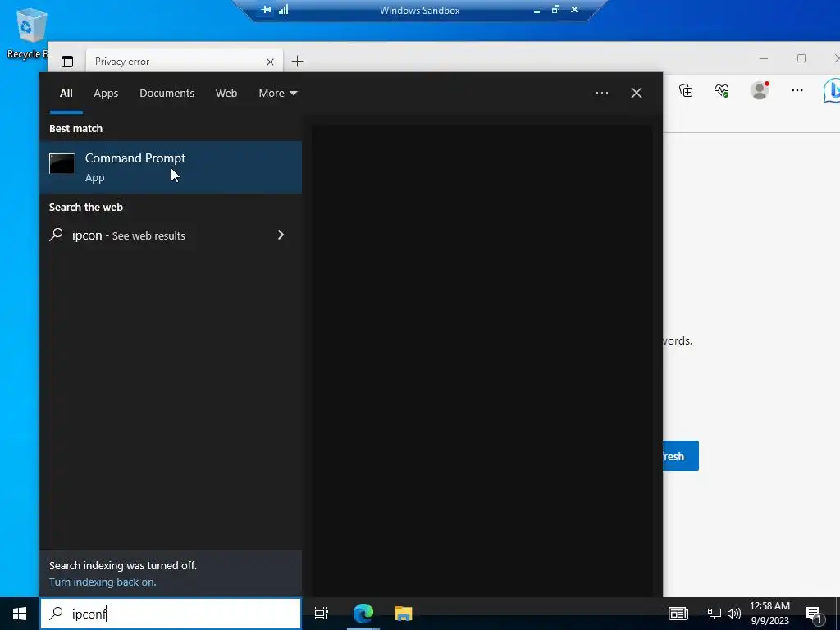Click the Command Prompt app icon thumbnail
This screenshot has height=630, width=840.
coord(62,163)
